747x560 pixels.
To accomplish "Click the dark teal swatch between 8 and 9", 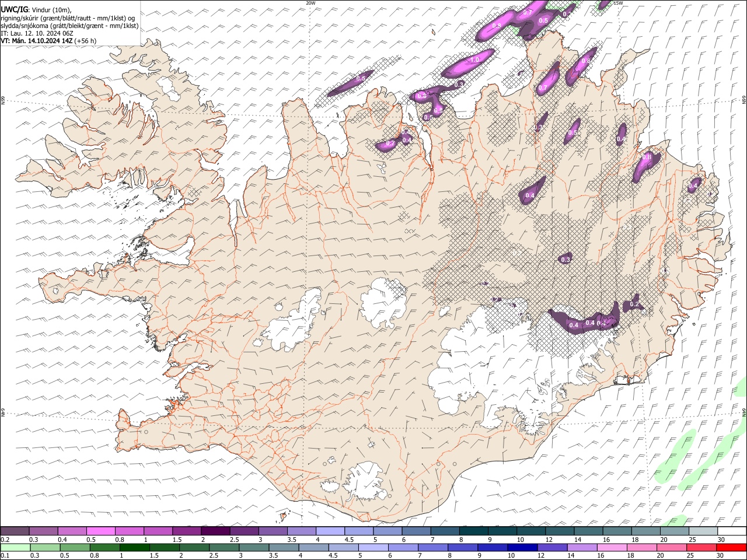I will [x=473, y=531].
